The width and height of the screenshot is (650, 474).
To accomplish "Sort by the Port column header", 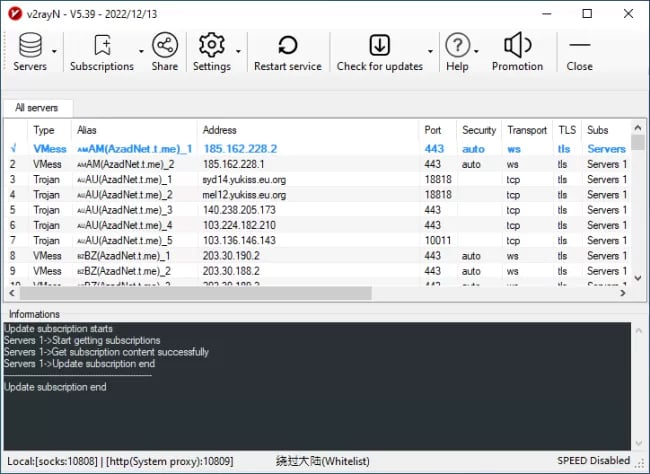I will tap(433, 130).
